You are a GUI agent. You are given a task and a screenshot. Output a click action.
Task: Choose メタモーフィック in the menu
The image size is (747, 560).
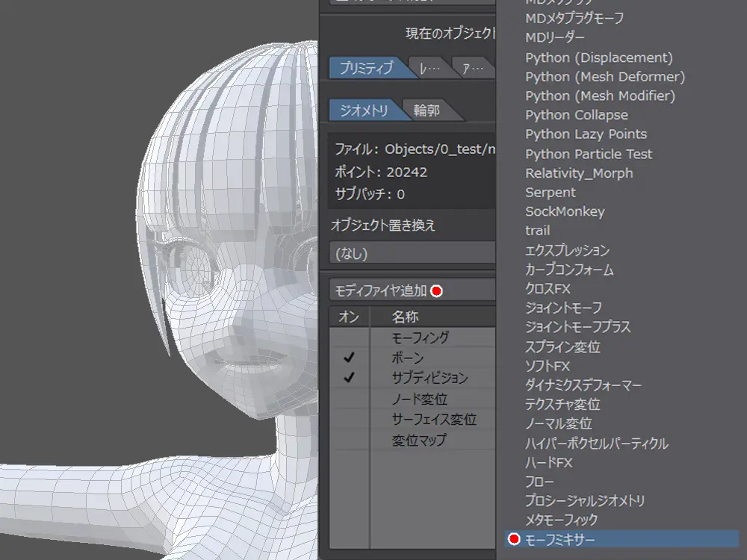[561, 520]
